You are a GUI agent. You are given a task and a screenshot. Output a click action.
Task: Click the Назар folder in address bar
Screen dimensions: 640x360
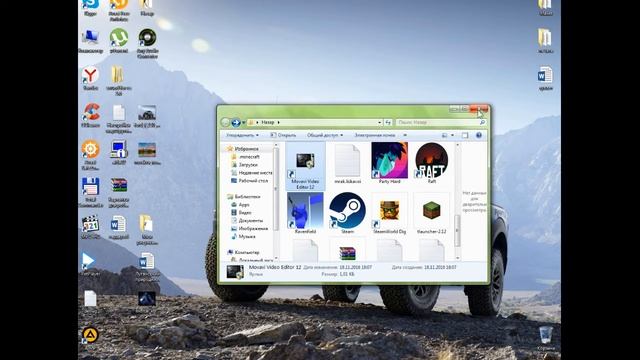point(268,122)
